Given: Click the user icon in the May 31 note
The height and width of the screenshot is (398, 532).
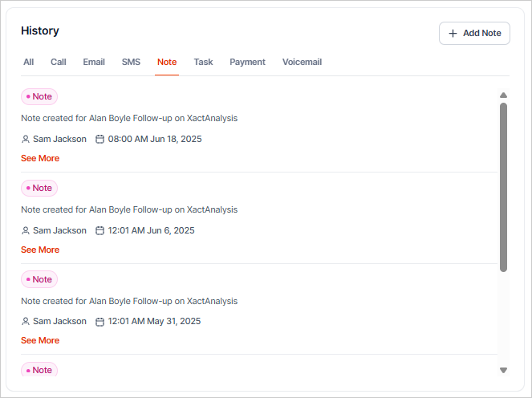Looking at the screenshot, I should pos(26,321).
